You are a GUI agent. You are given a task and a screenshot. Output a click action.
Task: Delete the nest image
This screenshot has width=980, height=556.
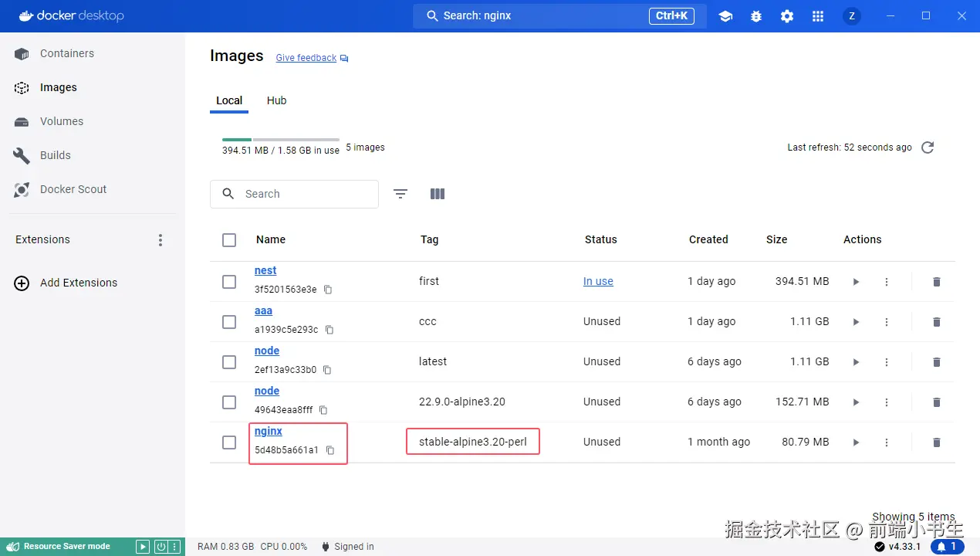pos(937,282)
